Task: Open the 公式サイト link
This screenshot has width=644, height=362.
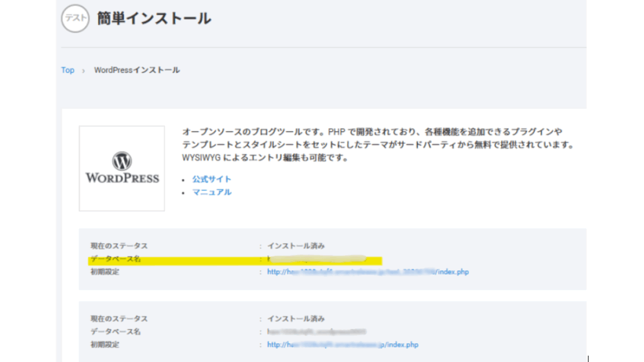Action: click(x=211, y=179)
